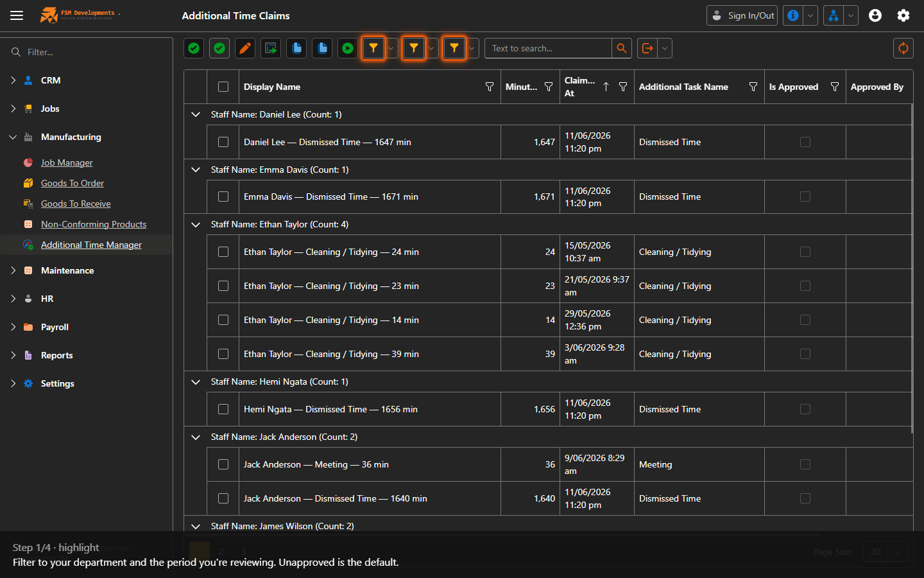Viewport: 924px width, 578px height.
Task: Open the Job Manager link
Action: [x=67, y=162]
